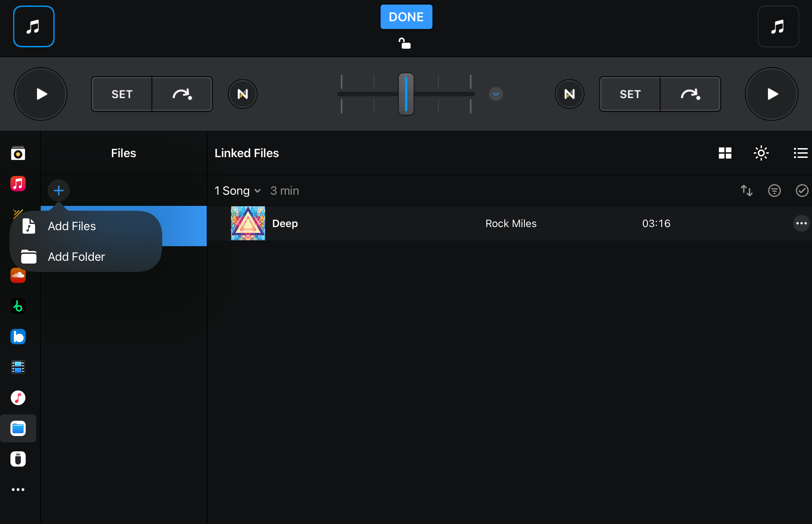Click the crossfader slider handle
Image resolution: width=812 pixels, height=524 pixels.
[x=406, y=94]
